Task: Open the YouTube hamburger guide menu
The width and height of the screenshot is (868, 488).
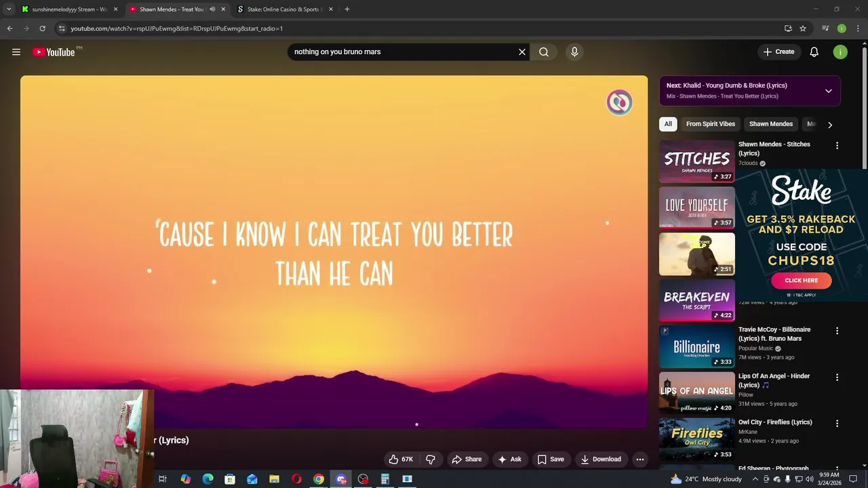Action: (16, 52)
